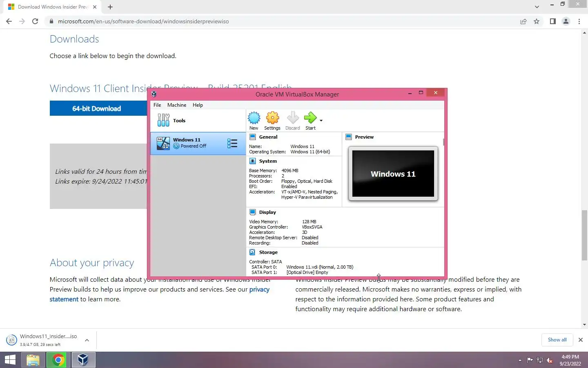Expand the Start button dropdown arrow
Image resolution: width=588 pixels, height=368 pixels.
(x=321, y=120)
